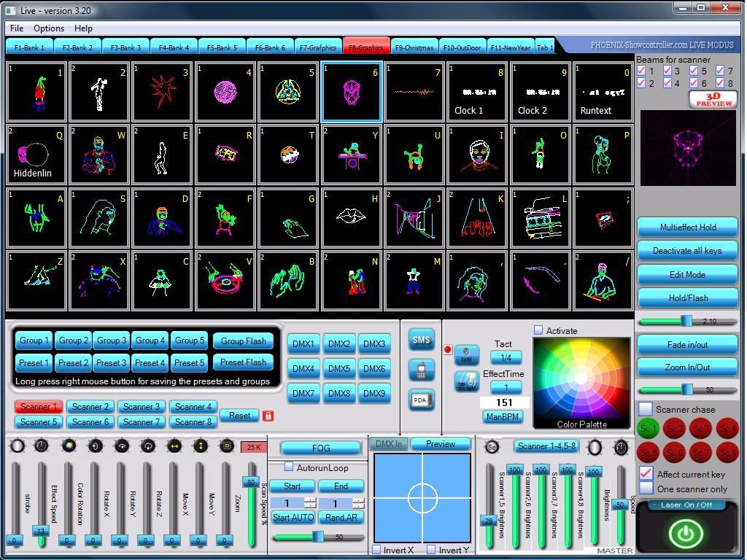Image resolution: width=747 pixels, height=560 pixels.
Task: Click the bpm icon button
Action: tap(466, 355)
